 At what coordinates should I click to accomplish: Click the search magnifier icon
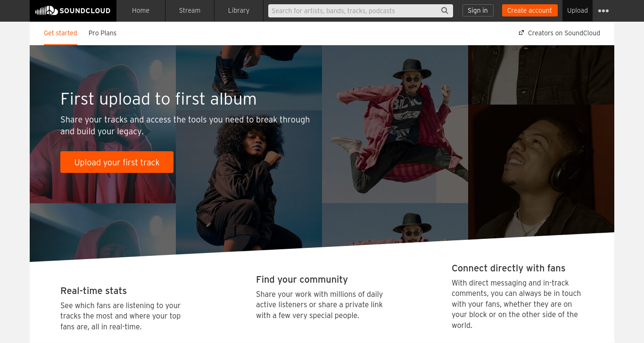click(x=445, y=11)
